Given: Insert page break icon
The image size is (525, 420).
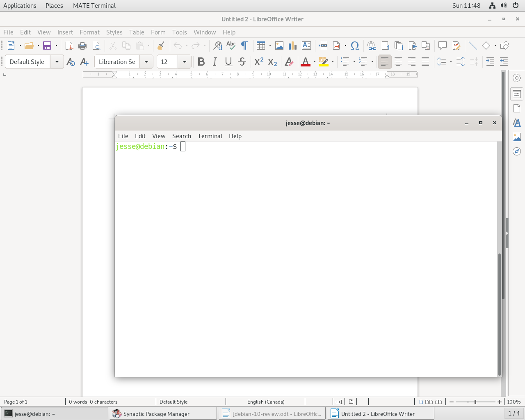Looking at the screenshot, I should [x=323, y=46].
